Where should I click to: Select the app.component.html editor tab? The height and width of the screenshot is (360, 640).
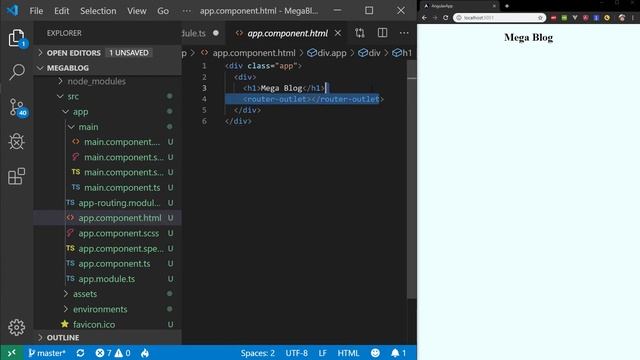click(x=287, y=33)
